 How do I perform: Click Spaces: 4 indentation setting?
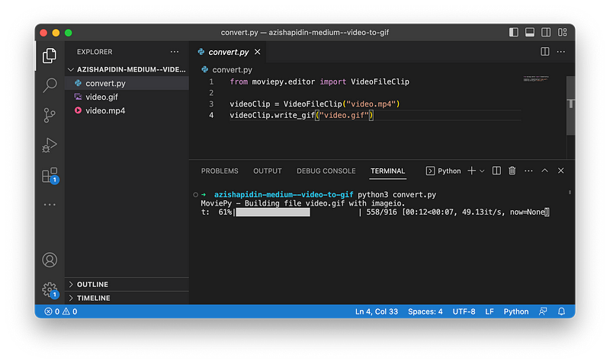click(425, 311)
